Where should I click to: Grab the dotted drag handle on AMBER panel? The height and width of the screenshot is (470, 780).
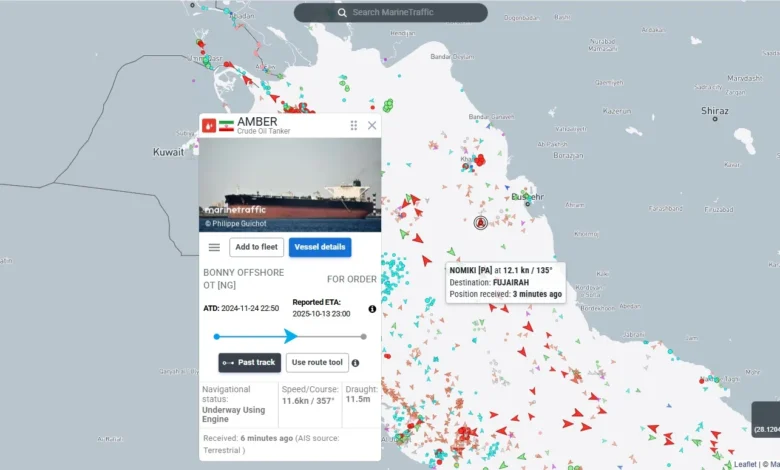pos(353,126)
